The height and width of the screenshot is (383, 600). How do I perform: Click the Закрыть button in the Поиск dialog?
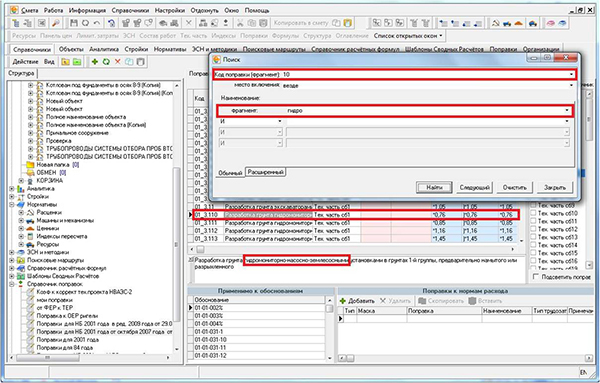(x=554, y=187)
